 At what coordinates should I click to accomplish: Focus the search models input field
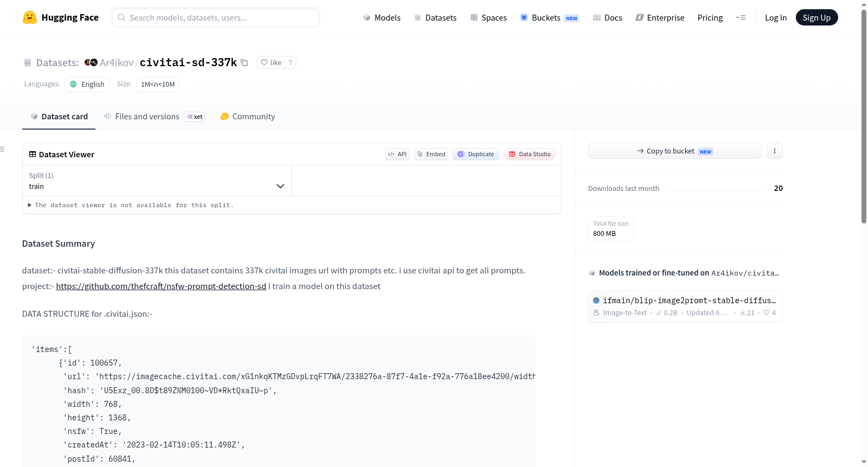[x=216, y=17]
